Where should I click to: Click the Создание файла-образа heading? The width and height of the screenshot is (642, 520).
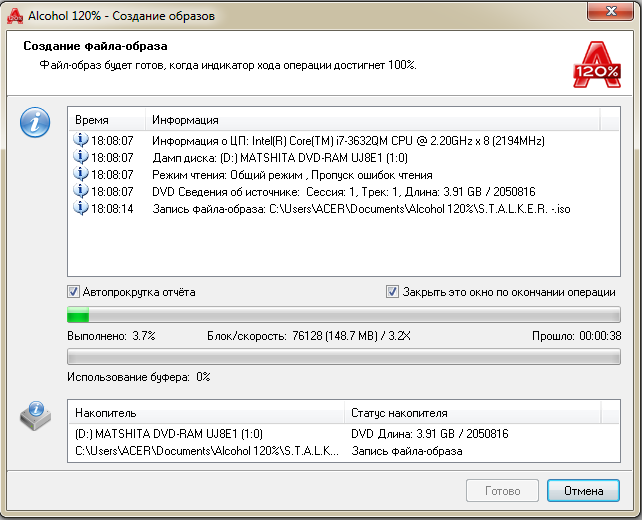pyautogui.click(x=95, y=46)
